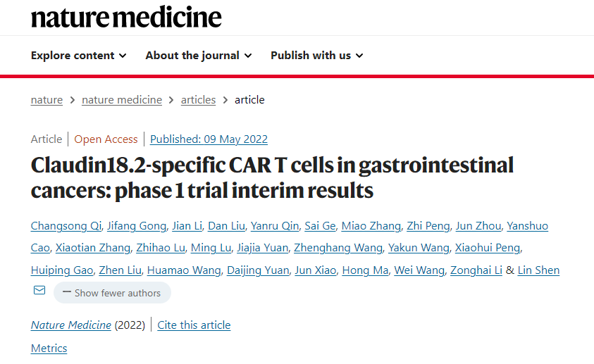This screenshot has height=364, width=594.
Task: Click author Xiaotian Zhang
Action: point(93,248)
